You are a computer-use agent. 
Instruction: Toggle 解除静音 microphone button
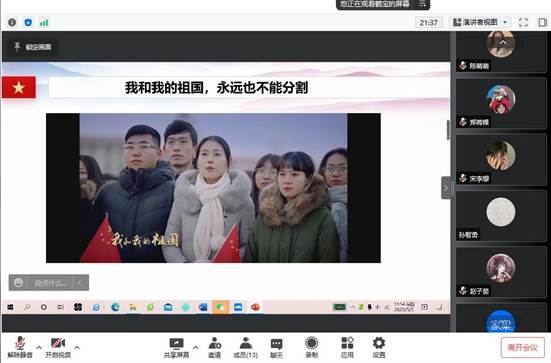(20, 348)
